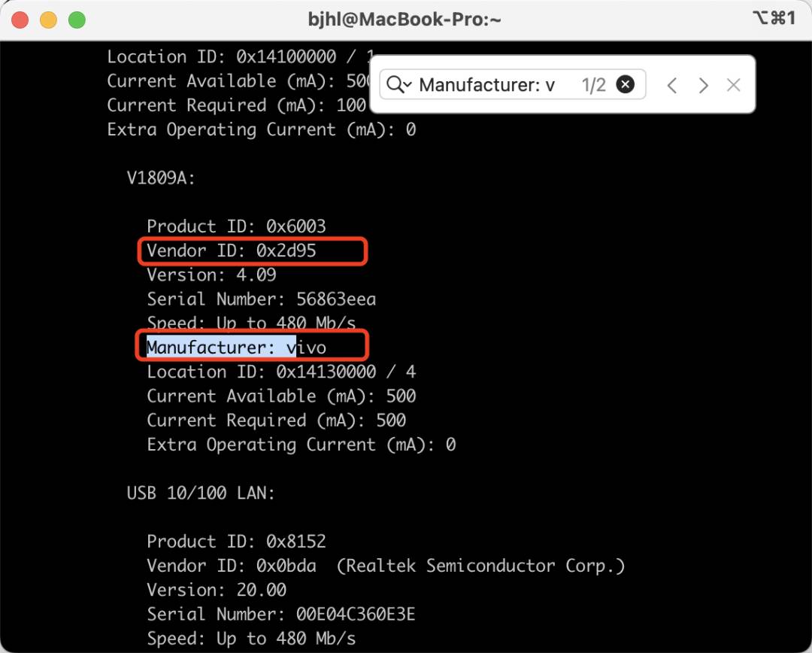This screenshot has width=812, height=653.
Task: Clear the find field text
Action: [625, 84]
